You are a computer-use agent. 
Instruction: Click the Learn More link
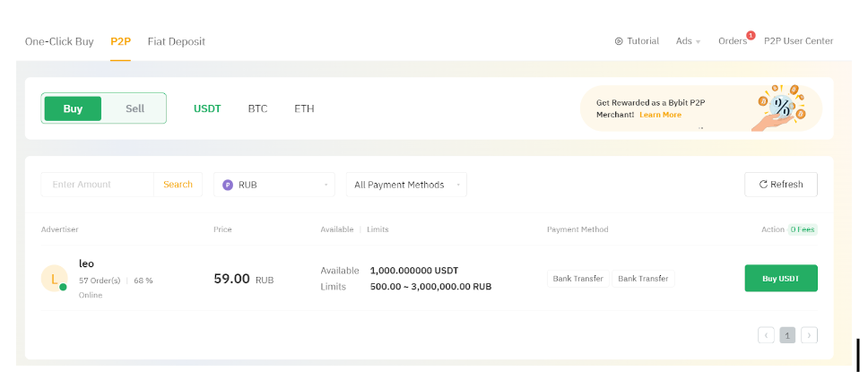click(x=660, y=115)
